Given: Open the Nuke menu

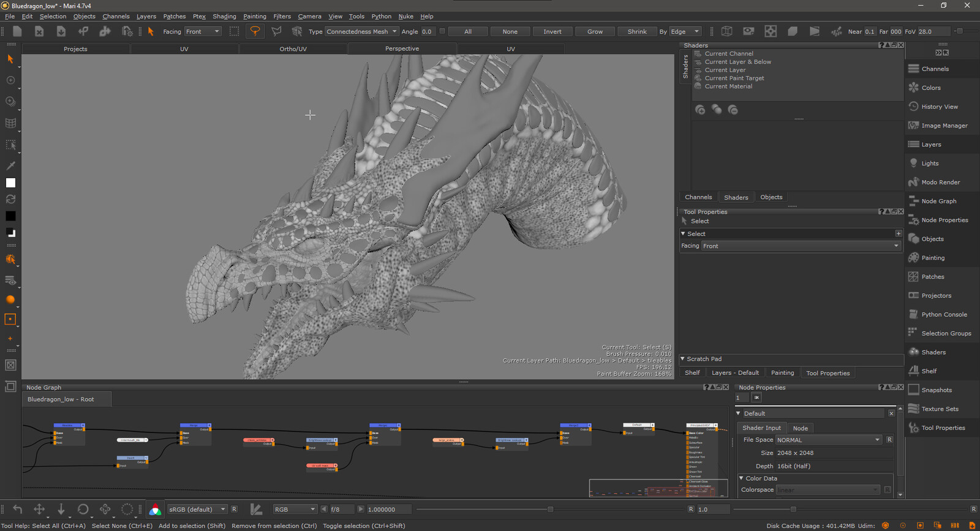Looking at the screenshot, I should (405, 17).
